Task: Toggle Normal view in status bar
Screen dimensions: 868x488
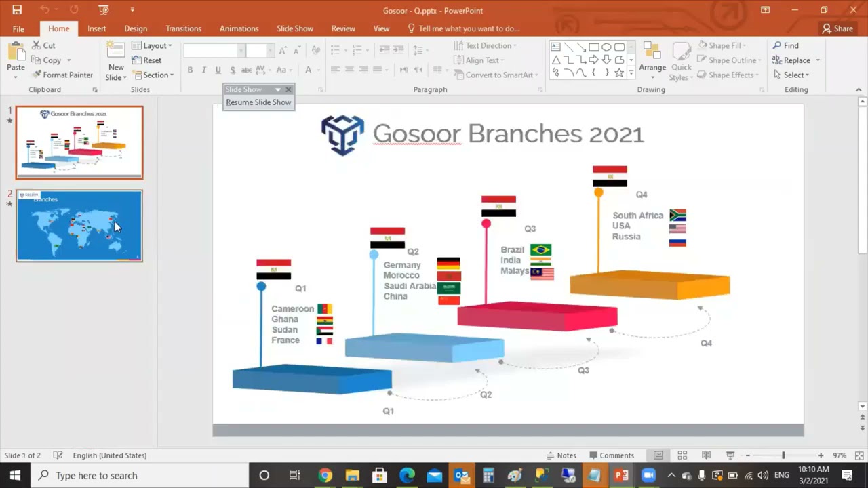Action: point(658,455)
